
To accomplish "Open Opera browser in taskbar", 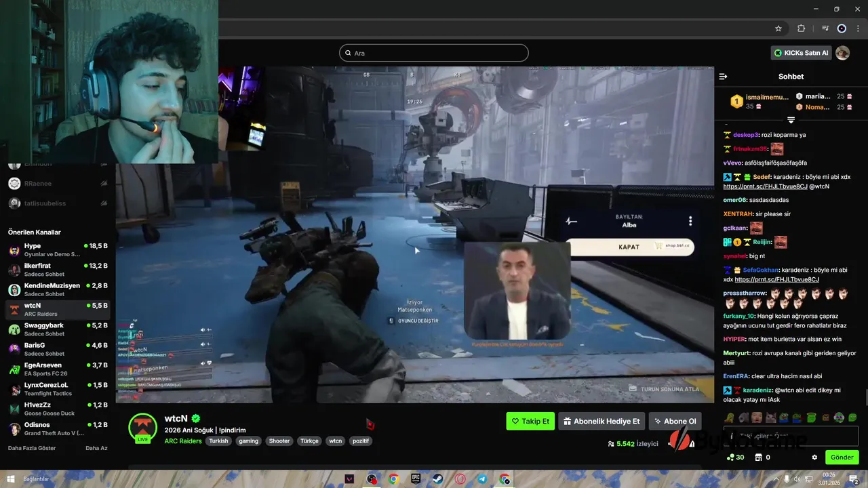I will coord(460,479).
